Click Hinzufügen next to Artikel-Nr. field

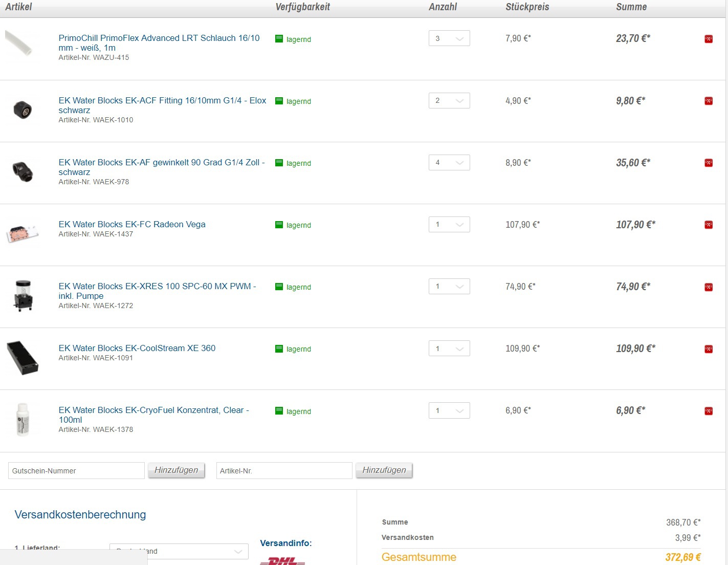[384, 470]
